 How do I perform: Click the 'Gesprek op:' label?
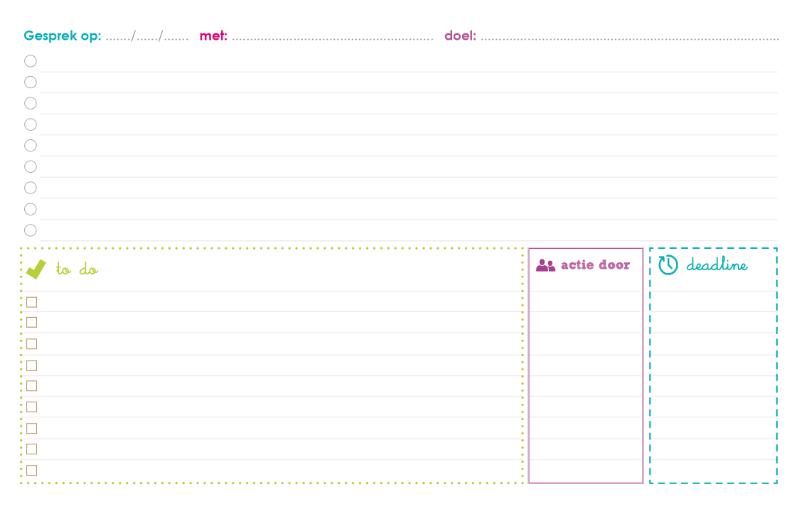click(x=62, y=36)
